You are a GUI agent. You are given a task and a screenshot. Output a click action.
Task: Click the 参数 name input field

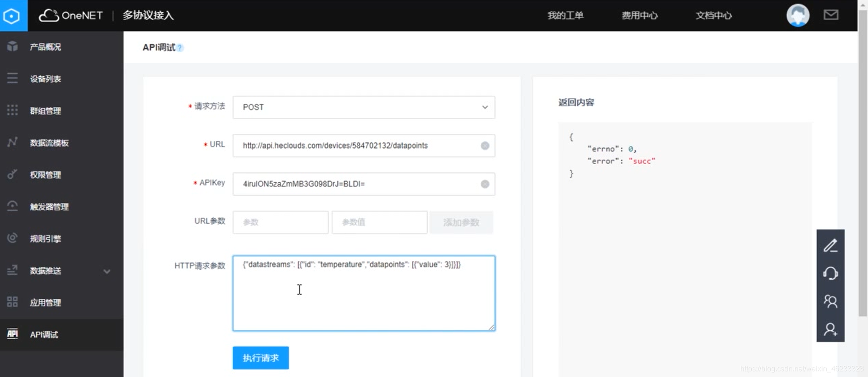coord(280,222)
